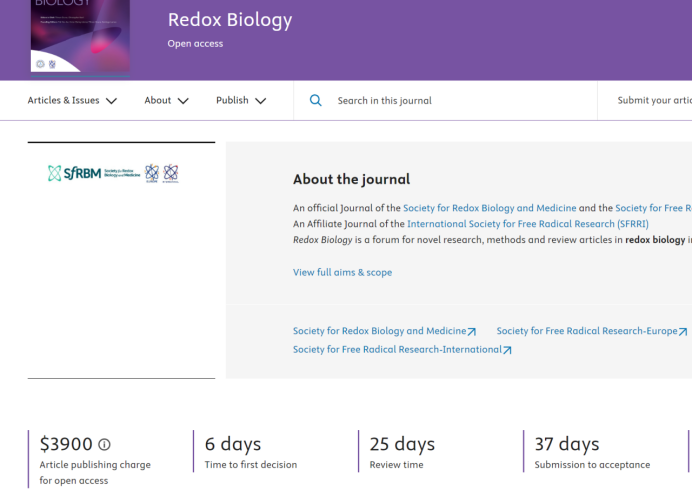Screen dimensions: 693x498
Task: Click the Redox Biology journal title
Action: click(230, 20)
